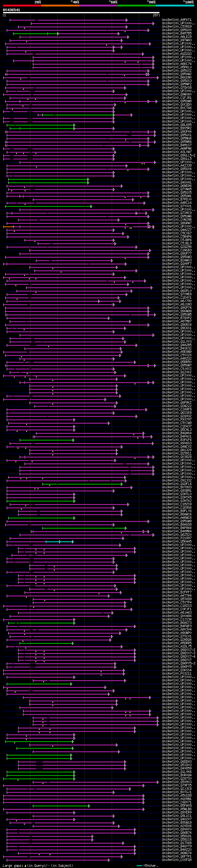Viewport: 197px width, 868px height.
Task: Open hit UniRef100_A9FKT1
Action: pos(177,20)
